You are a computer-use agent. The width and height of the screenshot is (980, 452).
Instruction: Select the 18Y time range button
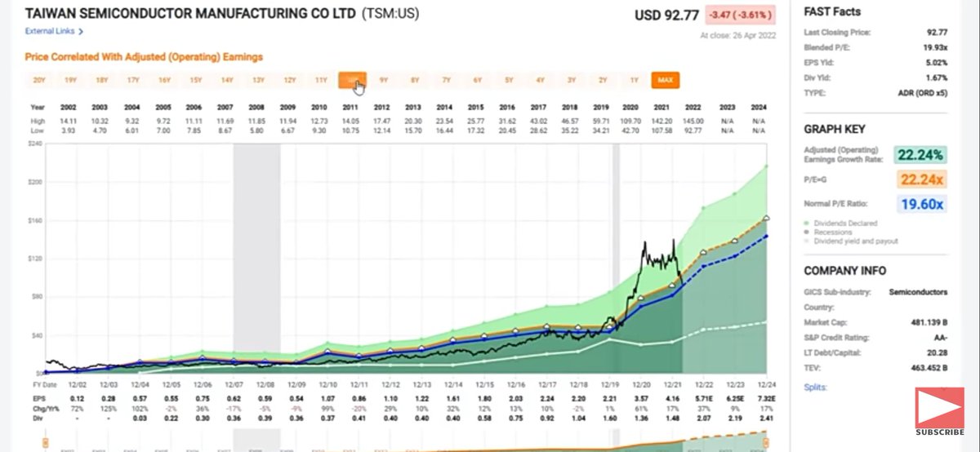point(102,80)
